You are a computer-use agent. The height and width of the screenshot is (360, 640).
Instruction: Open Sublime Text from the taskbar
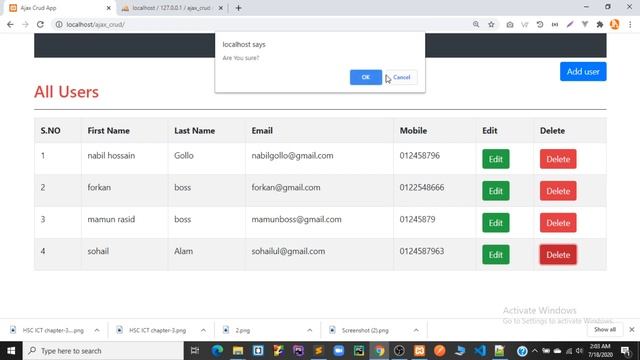pos(318,351)
